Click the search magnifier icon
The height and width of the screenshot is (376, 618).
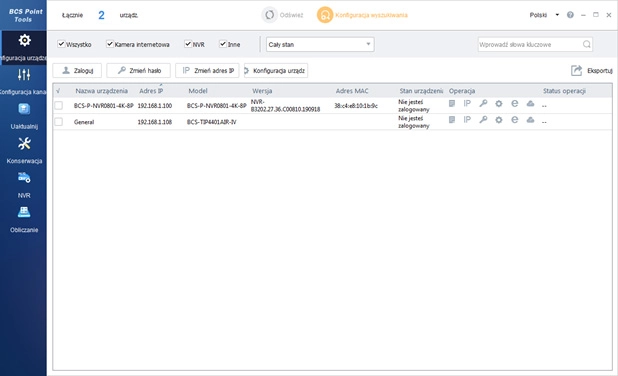[x=587, y=44]
